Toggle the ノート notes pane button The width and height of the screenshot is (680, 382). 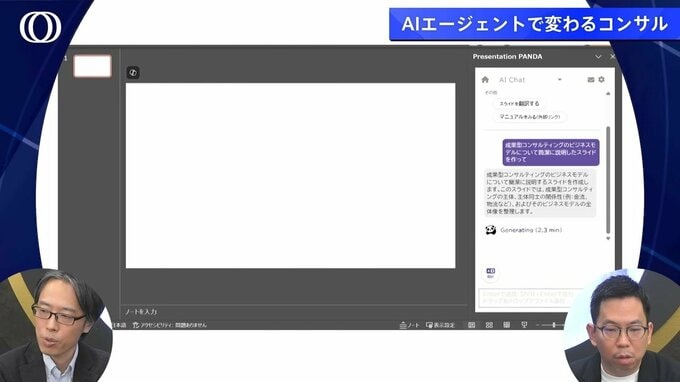[409, 325]
